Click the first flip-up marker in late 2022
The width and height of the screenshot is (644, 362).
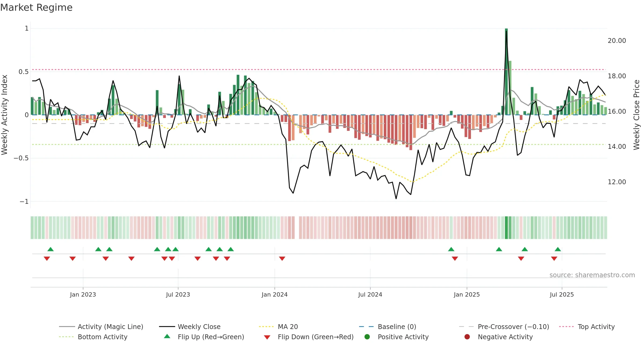point(50,249)
